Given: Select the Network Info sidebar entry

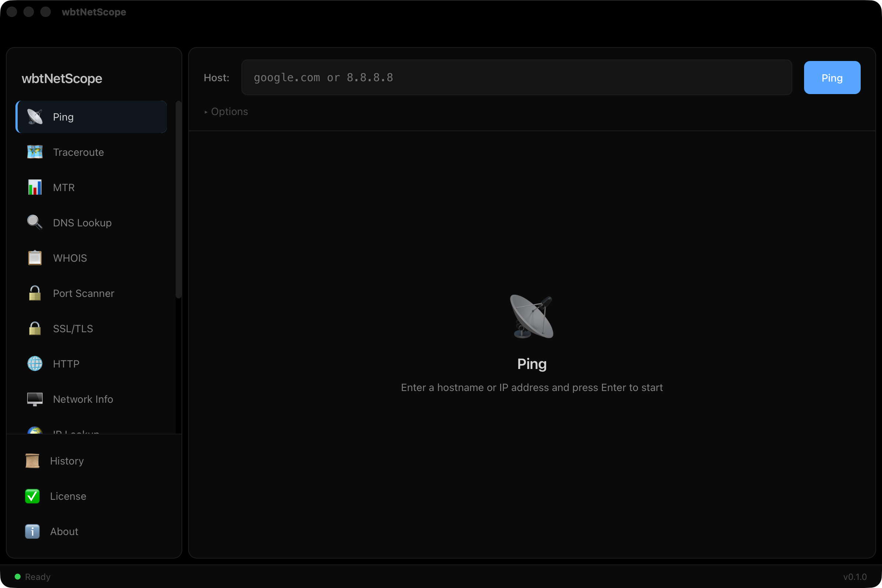Looking at the screenshot, I should (83, 399).
